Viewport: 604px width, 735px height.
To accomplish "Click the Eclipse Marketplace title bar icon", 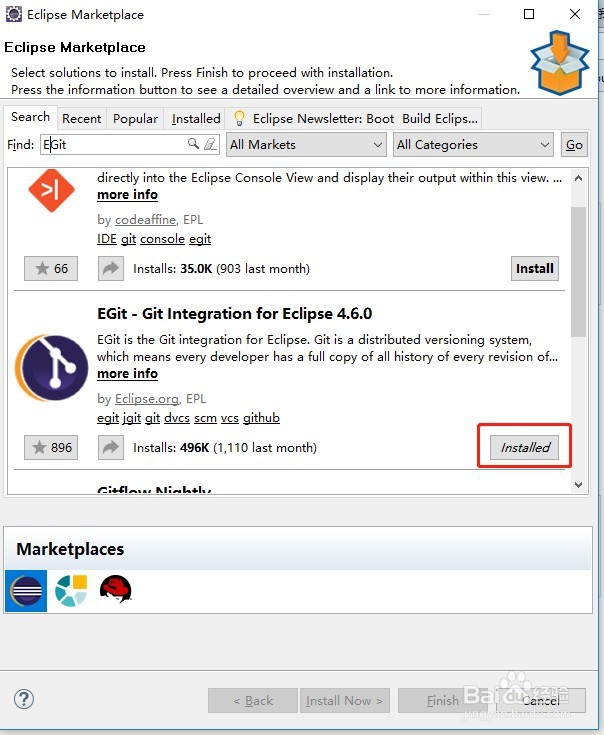I will 14,14.
